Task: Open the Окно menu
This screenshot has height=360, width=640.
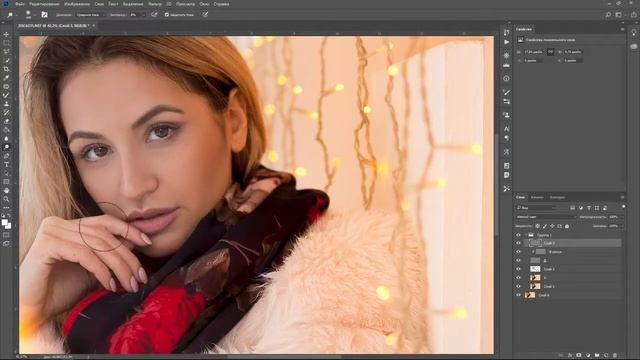Action: pos(204,4)
